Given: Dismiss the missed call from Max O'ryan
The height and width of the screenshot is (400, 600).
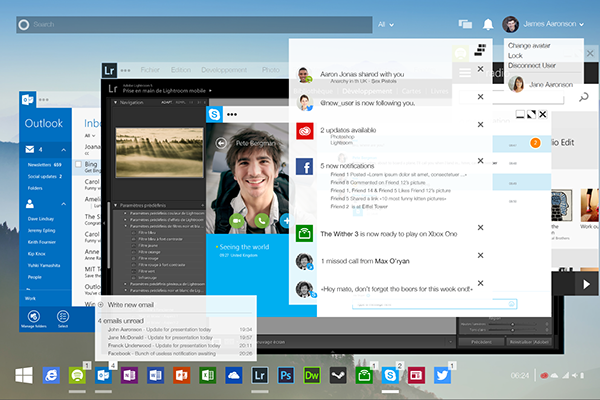Looking at the screenshot, I should (x=480, y=255).
